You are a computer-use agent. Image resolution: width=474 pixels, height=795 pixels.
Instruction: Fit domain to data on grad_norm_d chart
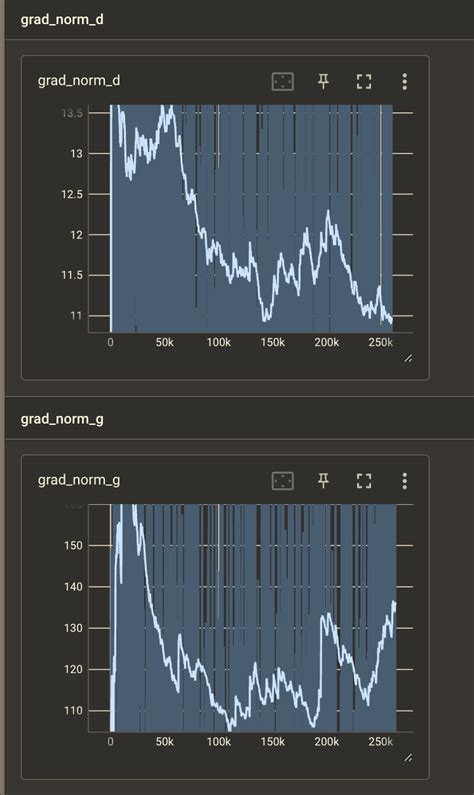pos(283,81)
